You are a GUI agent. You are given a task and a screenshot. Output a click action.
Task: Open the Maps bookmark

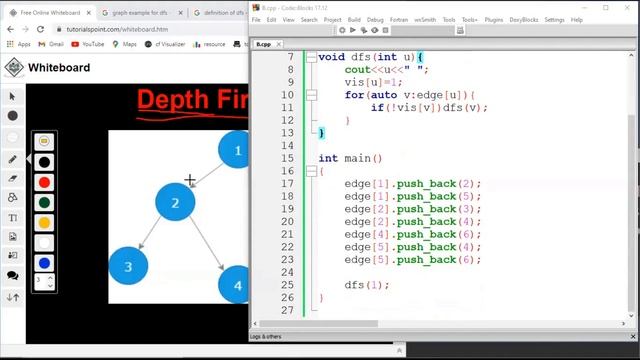pos(124,44)
